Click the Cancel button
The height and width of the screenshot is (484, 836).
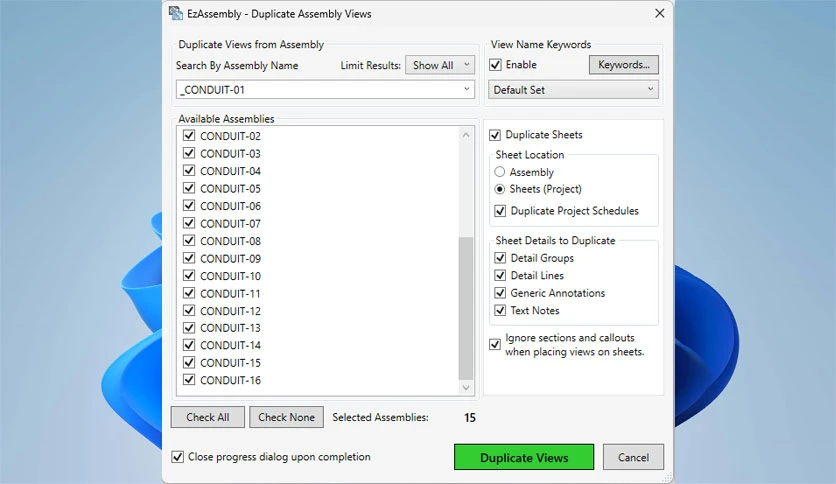(x=633, y=457)
